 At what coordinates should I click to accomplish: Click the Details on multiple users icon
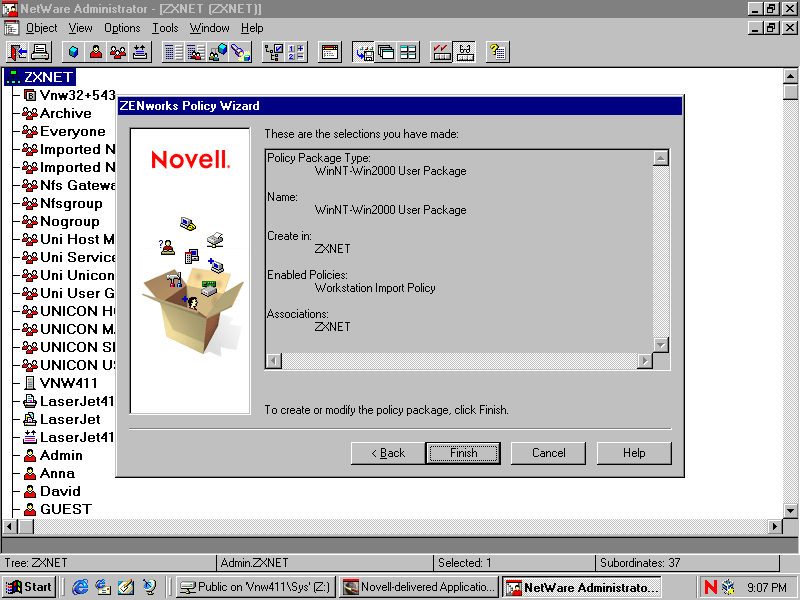coord(195,52)
